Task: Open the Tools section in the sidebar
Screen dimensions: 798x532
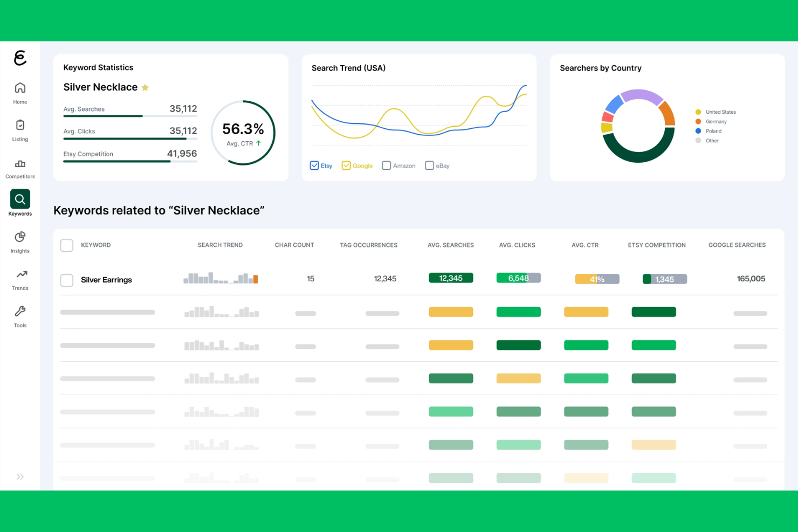Action: (20, 313)
